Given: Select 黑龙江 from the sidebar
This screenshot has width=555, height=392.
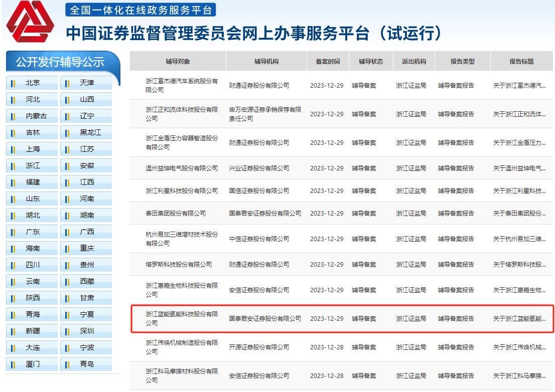Looking at the screenshot, I should click(x=86, y=132).
